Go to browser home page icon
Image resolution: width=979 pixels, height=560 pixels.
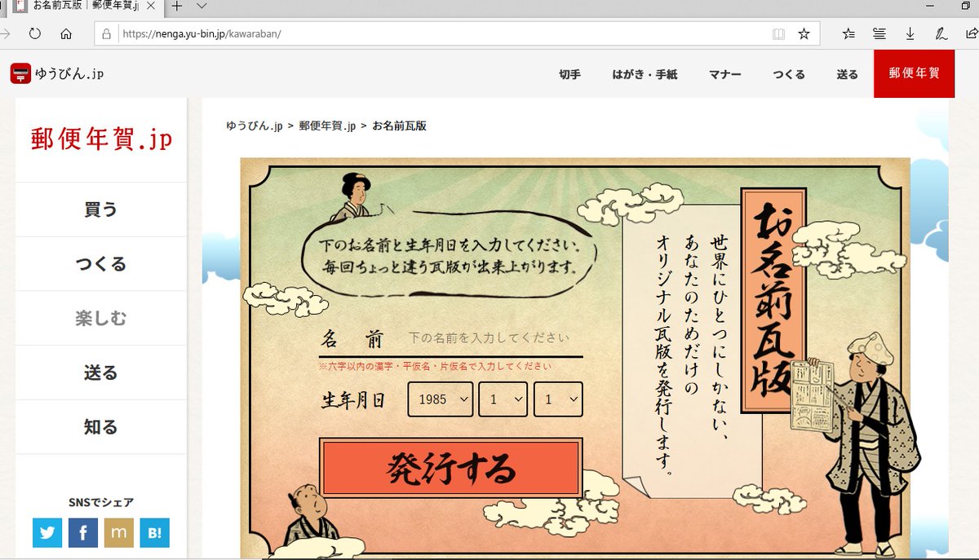(x=66, y=34)
